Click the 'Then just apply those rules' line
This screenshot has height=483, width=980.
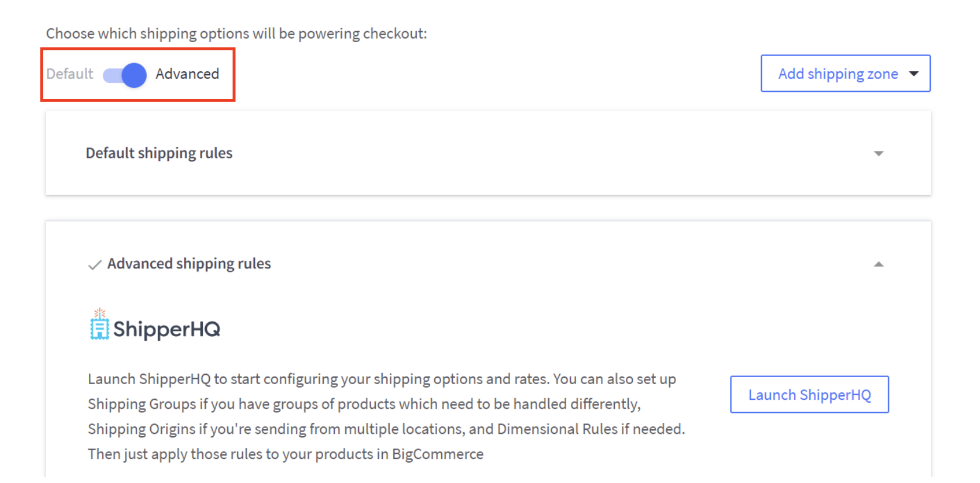[285, 454]
